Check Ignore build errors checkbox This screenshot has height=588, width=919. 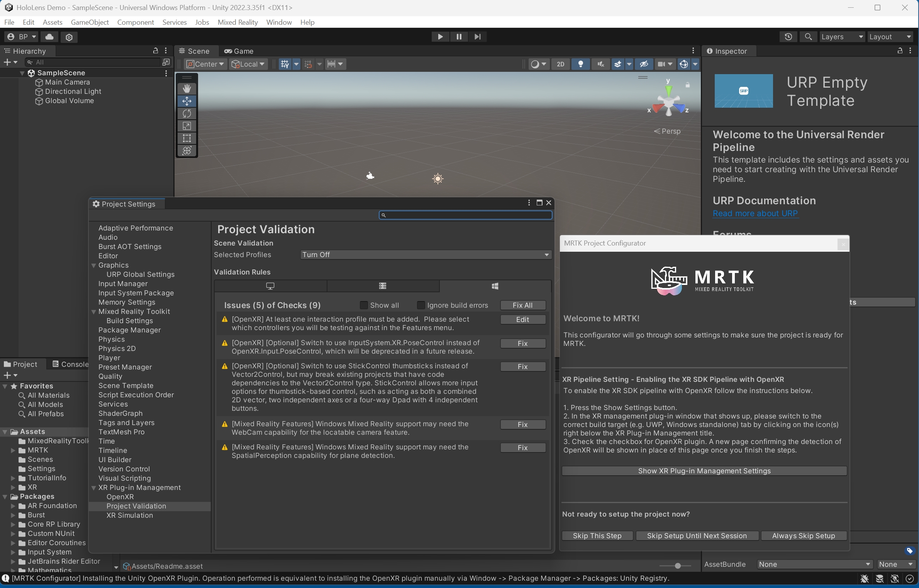pos(421,305)
